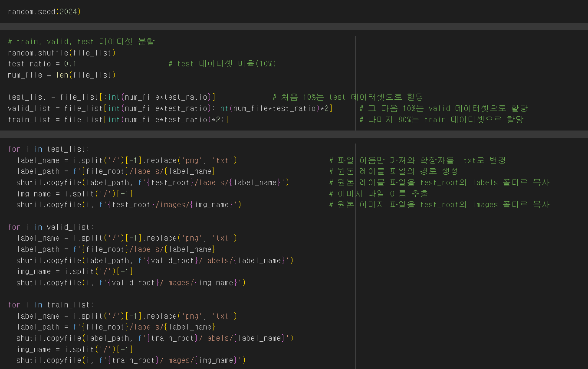The width and height of the screenshot is (588, 369).
Task: Click the label_name line in the test_list loop
Action: tap(127, 160)
